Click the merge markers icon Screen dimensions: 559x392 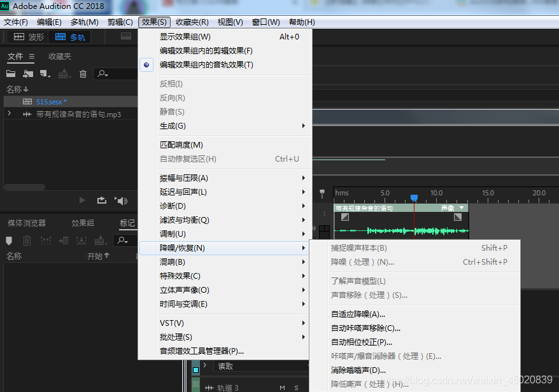[x=46, y=241]
